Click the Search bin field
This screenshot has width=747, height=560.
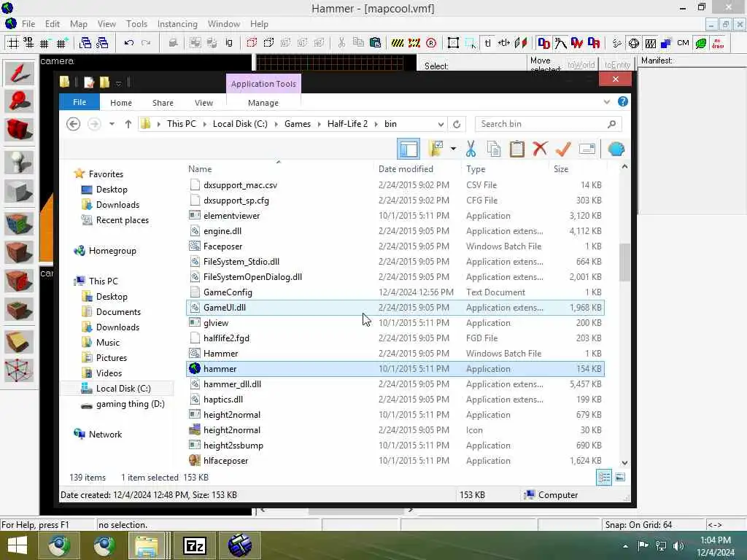pyautogui.click(x=549, y=124)
